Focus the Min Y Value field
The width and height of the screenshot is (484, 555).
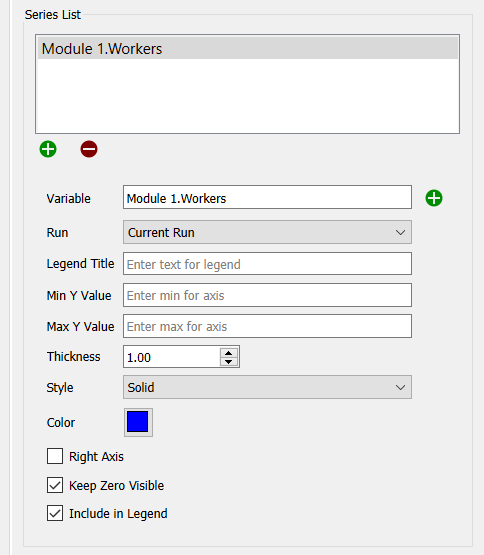point(267,295)
